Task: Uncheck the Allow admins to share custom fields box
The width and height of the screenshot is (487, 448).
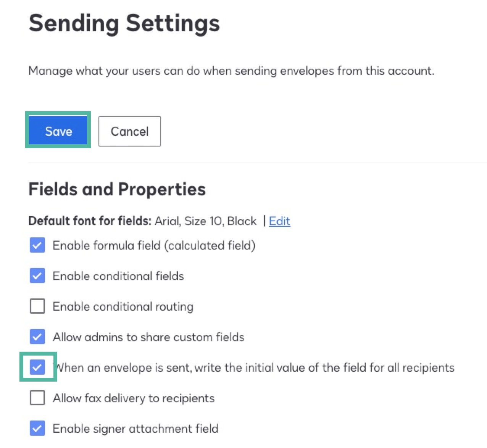Action: pos(37,337)
